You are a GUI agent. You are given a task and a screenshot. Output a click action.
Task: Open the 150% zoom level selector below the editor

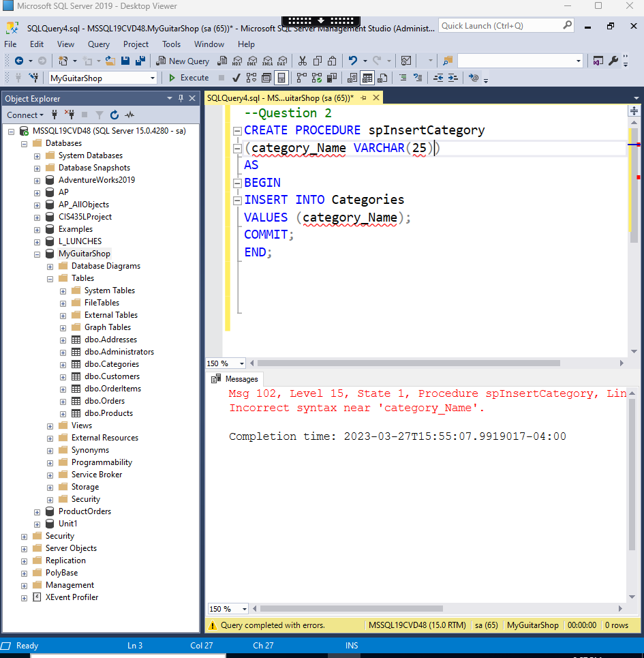pos(225,363)
